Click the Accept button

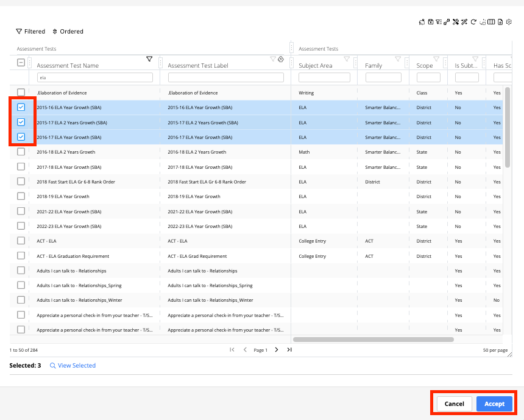[494, 404]
